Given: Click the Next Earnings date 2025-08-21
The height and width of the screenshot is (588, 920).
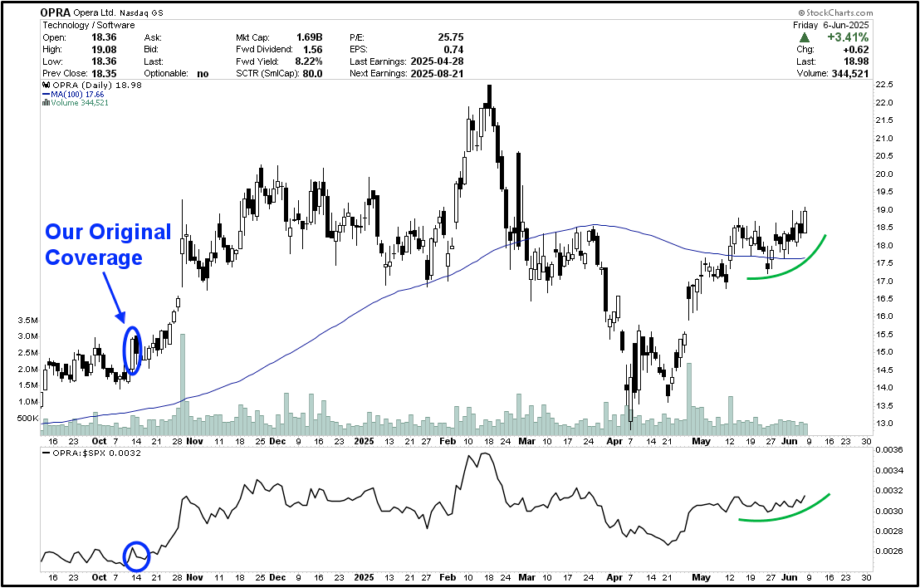Looking at the screenshot, I should tap(437, 74).
